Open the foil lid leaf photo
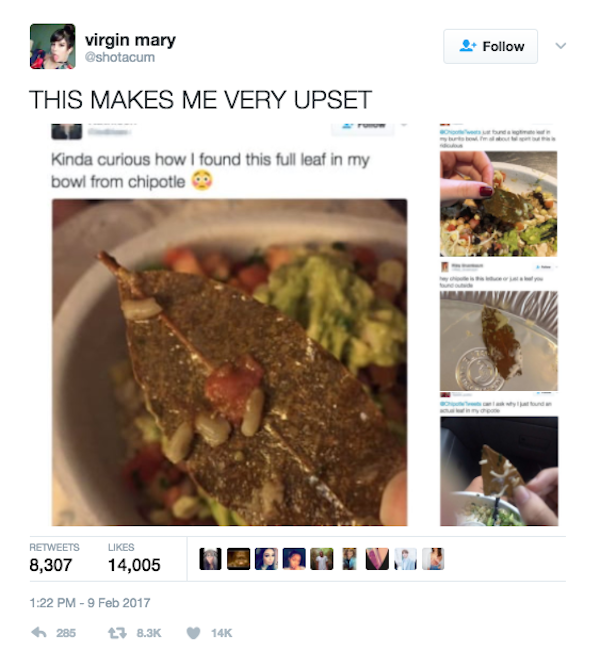 [499, 341]
